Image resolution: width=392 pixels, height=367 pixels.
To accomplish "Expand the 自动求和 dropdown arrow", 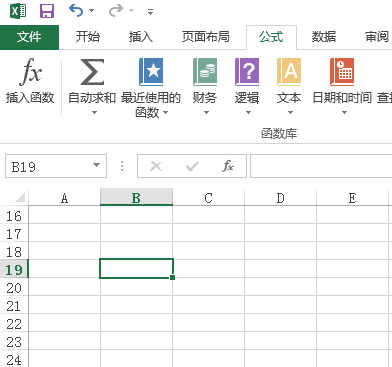I will 94,113.
